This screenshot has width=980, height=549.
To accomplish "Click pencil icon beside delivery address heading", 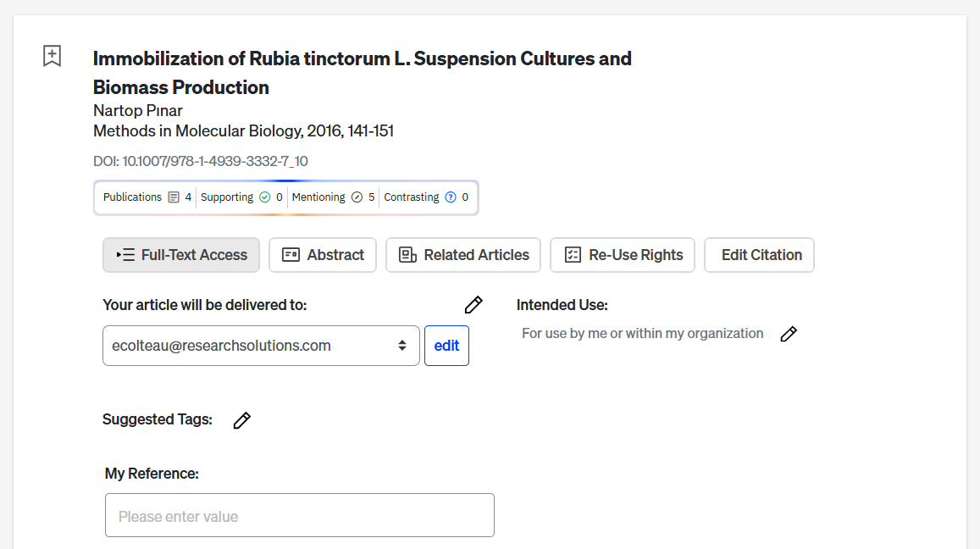I will [x=473, y=305].
